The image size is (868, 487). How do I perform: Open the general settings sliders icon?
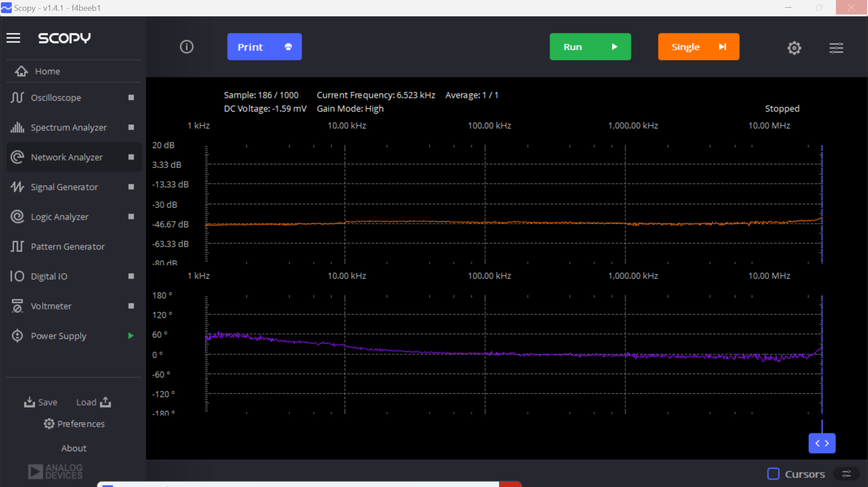tap(836, 48)
